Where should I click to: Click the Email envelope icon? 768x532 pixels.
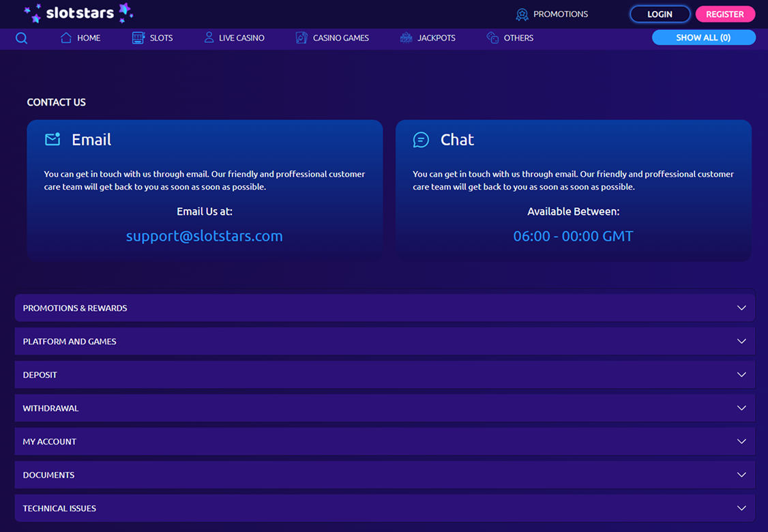click(53, 140)
